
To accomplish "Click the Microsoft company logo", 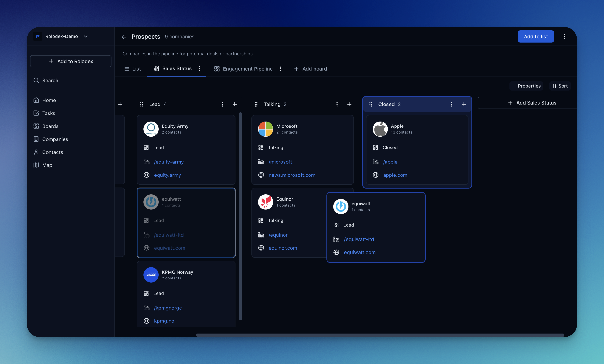I will click(x=265, y=129).
